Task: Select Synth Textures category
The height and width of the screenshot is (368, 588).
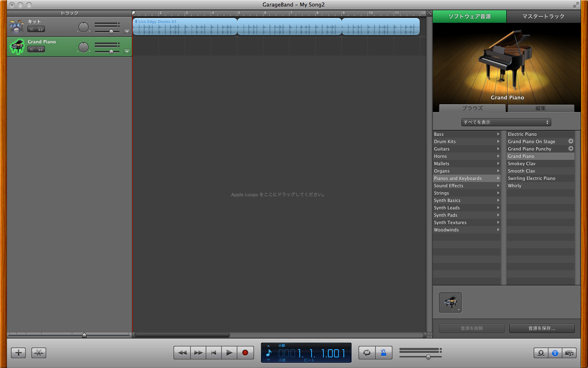Action: [467, 222]
